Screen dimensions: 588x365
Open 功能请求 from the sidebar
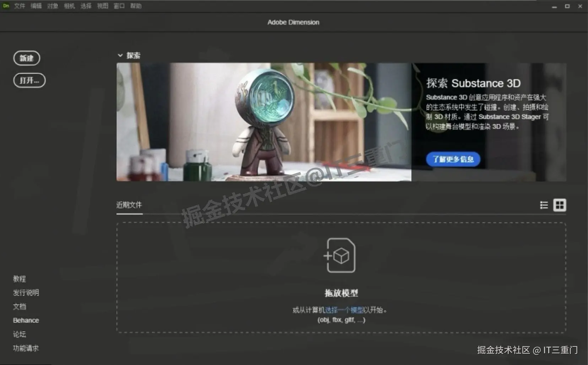[x=26, y=348]
